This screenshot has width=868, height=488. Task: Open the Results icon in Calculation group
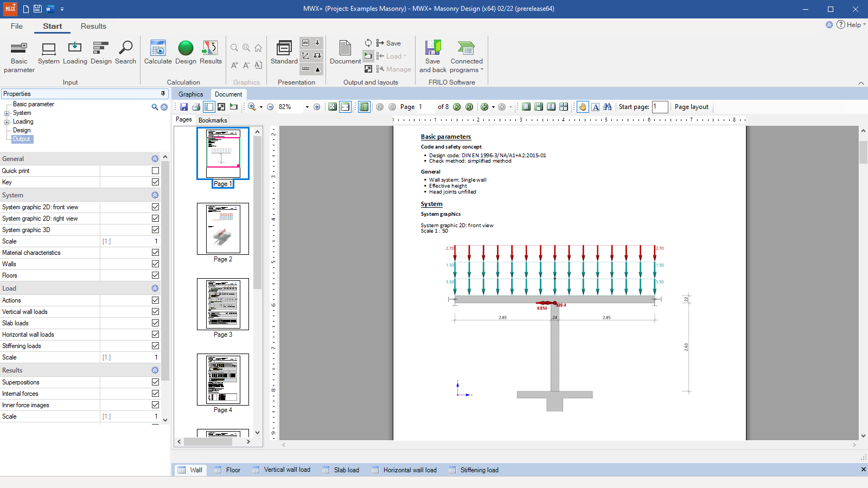pos(210,53)
